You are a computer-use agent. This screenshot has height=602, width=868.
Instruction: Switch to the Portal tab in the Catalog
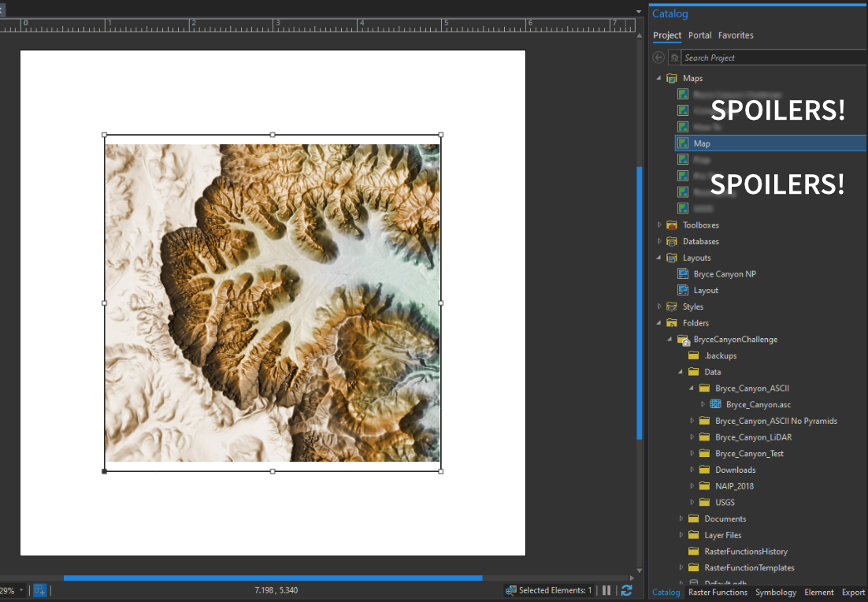pyautogui.click(x=699, y=35)
